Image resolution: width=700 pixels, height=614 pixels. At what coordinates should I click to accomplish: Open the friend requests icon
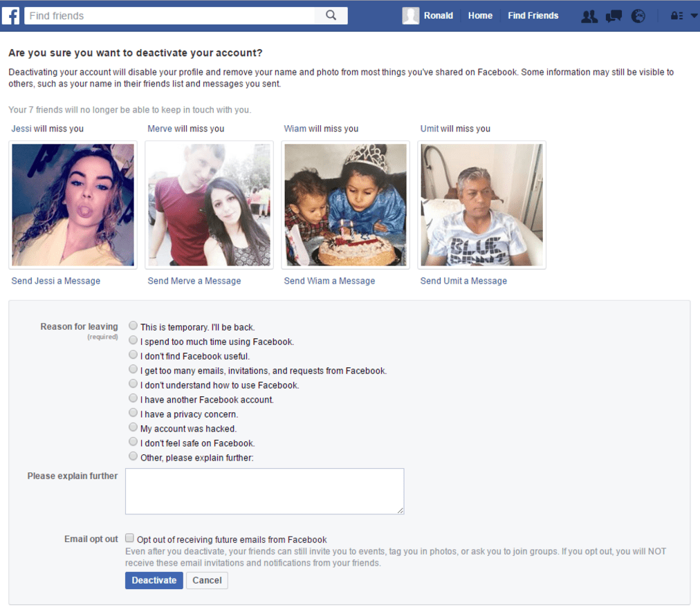589,16
